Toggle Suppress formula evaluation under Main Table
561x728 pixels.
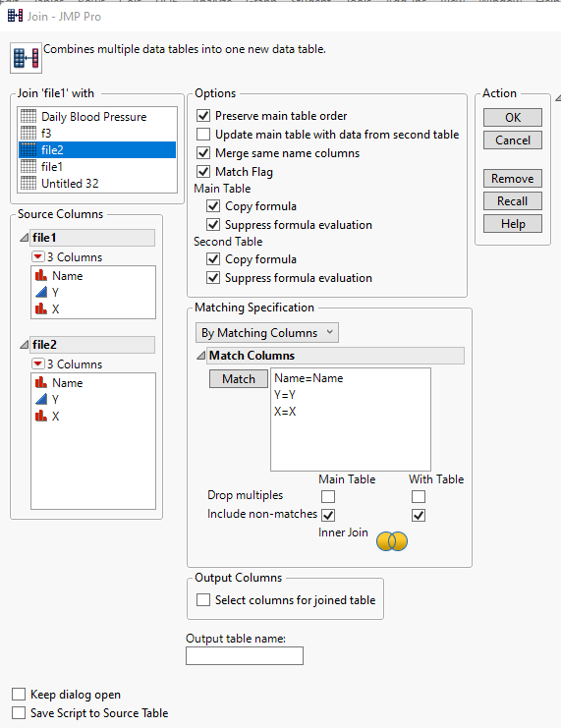(x=213, y=225)
